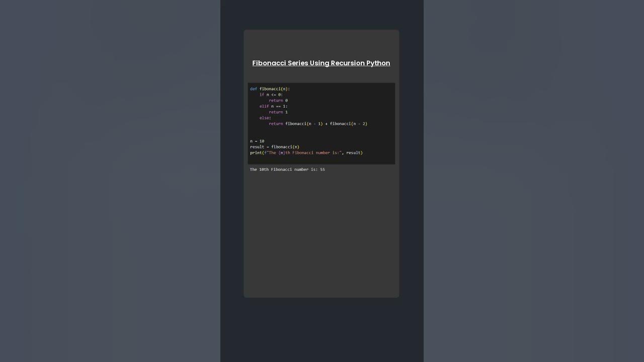Viewport: 644px width, 362px height.
Task: Click the "else:" line
Action: coord(265,118)
